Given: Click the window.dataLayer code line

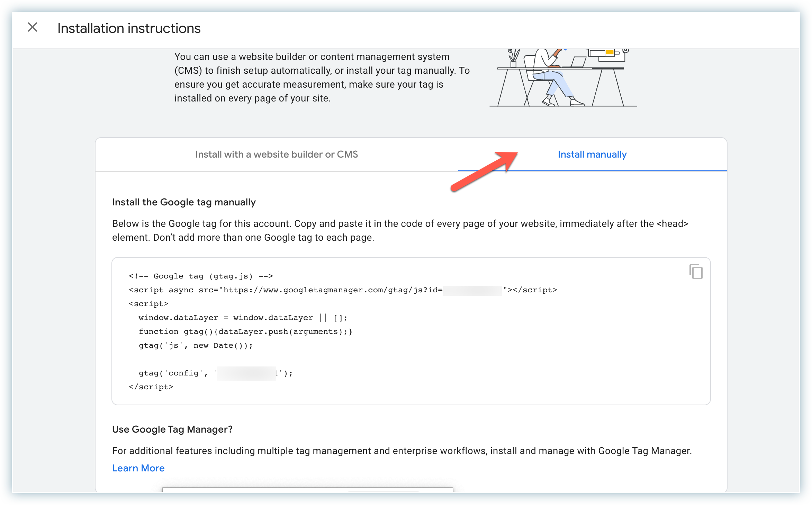Looking at the screenshot, I should tap(243, 318).
